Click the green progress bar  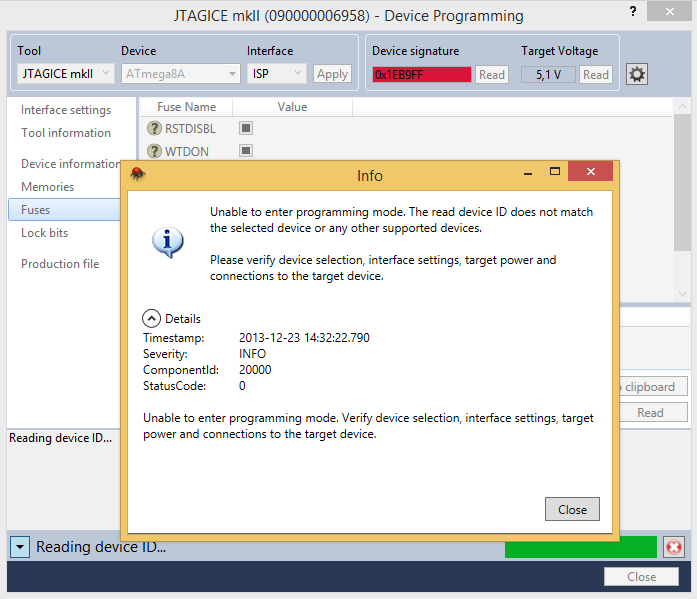tap(581, 547)
